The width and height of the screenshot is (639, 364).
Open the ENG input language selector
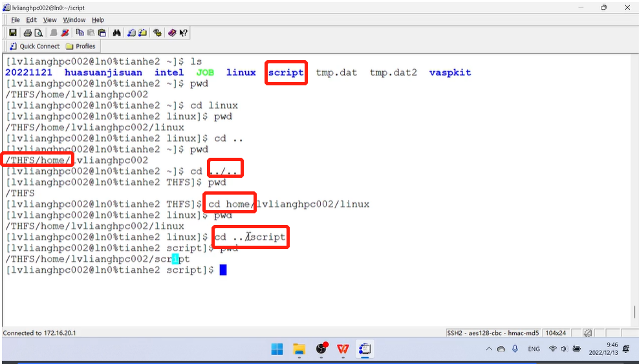pyautogui.click(x=534, y=349)
